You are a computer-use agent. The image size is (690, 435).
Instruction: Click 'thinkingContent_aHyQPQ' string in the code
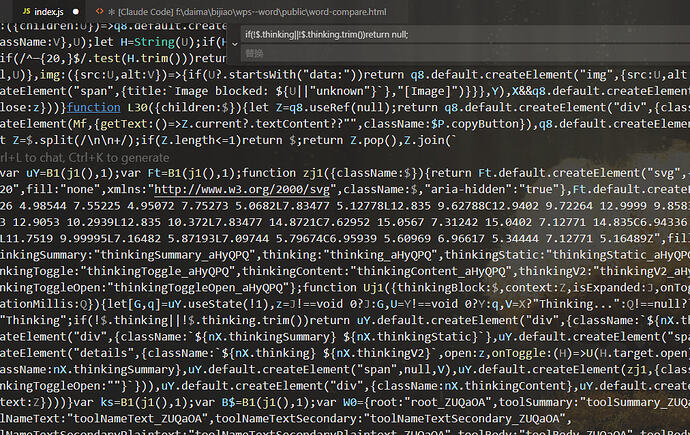(431, 271)
